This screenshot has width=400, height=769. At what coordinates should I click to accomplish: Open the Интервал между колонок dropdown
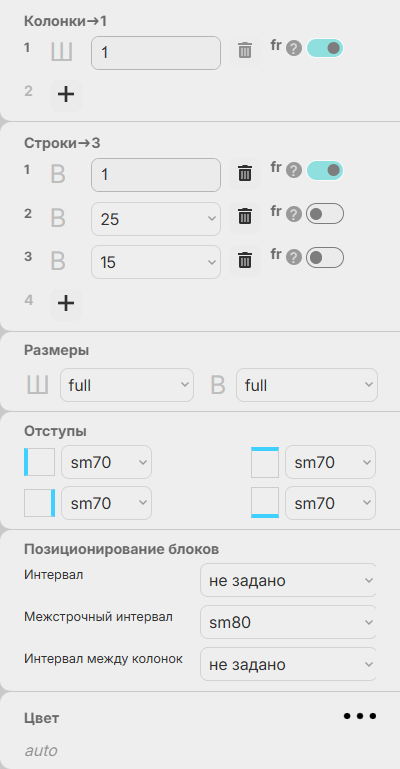288,664
